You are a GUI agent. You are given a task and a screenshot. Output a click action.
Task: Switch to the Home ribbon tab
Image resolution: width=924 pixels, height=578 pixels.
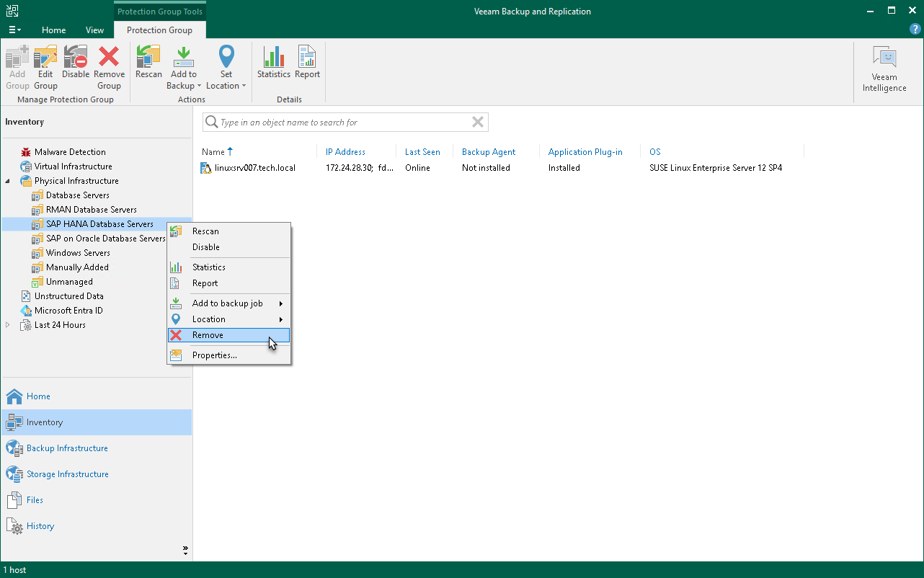point(53,30)
